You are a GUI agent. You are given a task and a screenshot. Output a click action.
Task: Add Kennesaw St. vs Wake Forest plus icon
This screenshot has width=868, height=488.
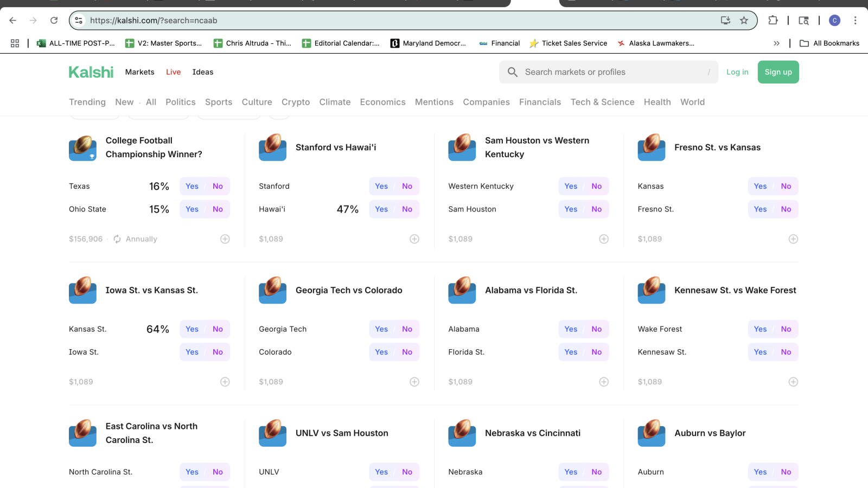[793, 382]
